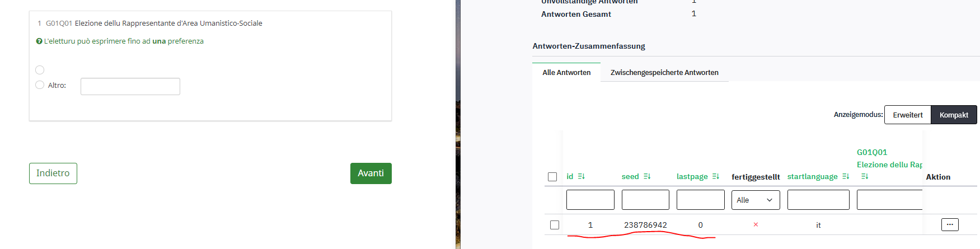Open Zwischengespeicherte Antworten tab
This screenshot has height=249, width=980.
click(x=664, y=72)
